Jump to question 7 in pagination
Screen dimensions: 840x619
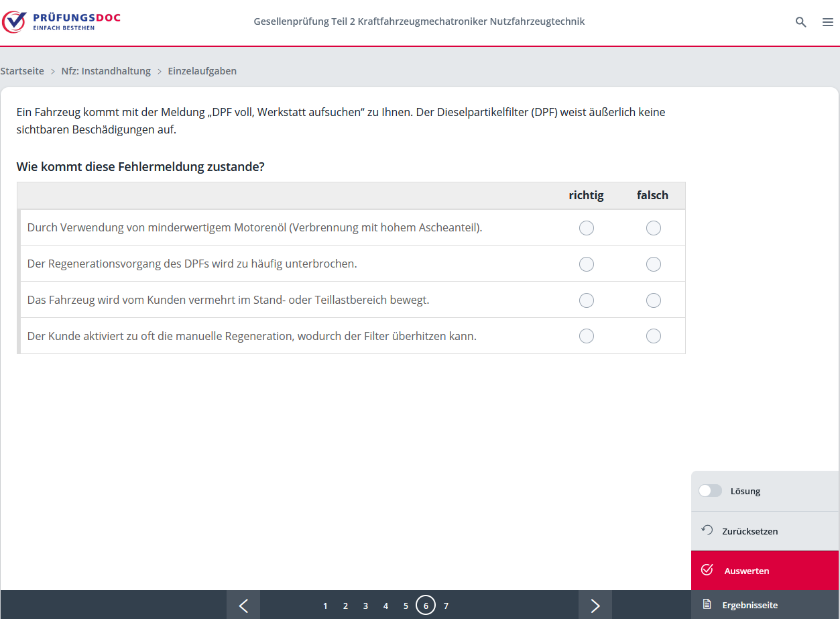click(x=446, y=606)
